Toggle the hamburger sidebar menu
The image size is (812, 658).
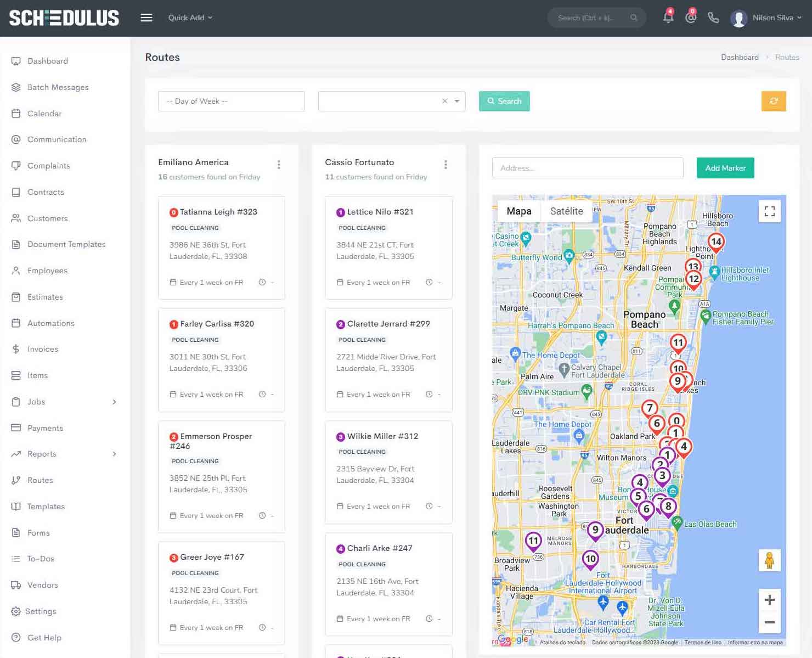146,18
